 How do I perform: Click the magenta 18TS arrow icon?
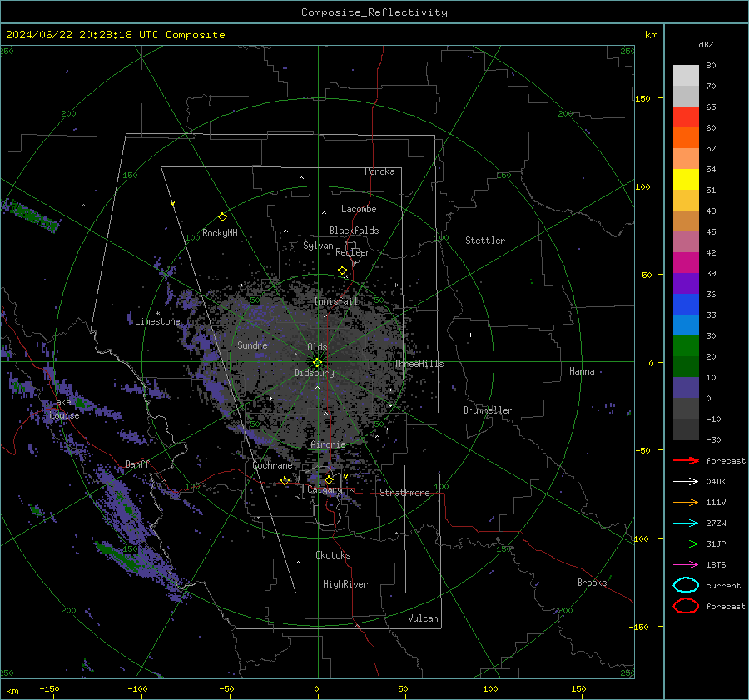(x=686, y=565)
